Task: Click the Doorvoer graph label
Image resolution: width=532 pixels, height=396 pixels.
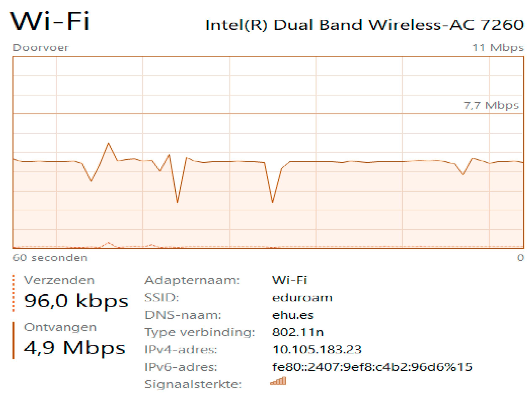Action: point(41,47)
